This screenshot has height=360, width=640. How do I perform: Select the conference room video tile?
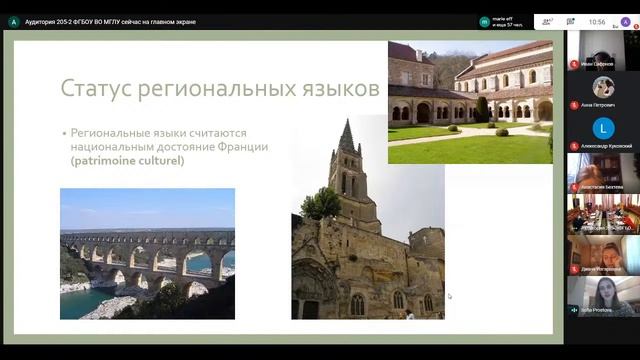point(603,214)
